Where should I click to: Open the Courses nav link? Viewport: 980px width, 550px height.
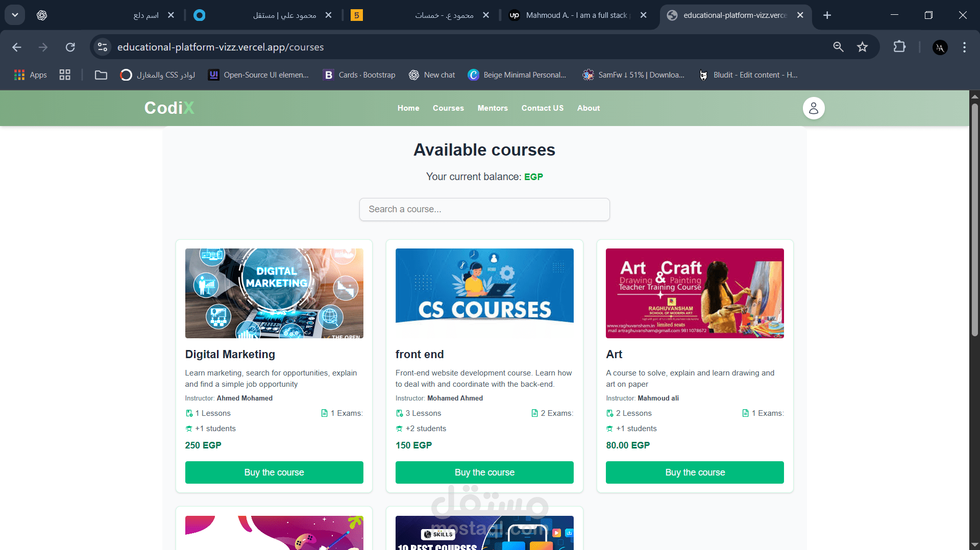click(448, 108)
